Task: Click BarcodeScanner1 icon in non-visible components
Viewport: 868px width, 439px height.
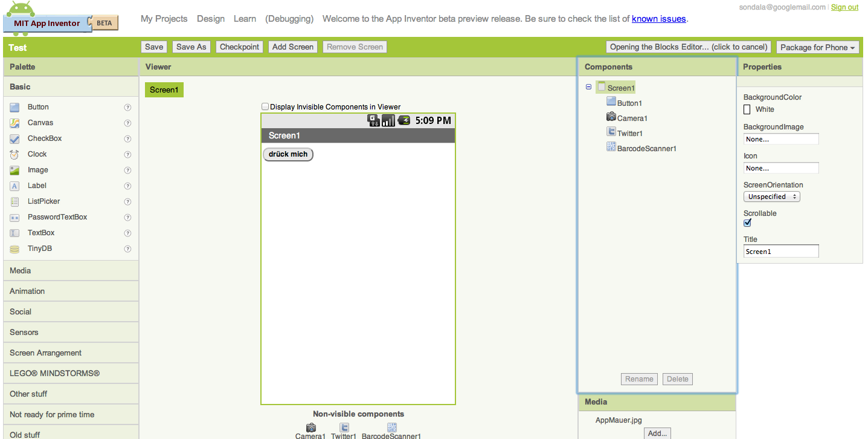Action: pyautogui.click(x=391, y=428)
